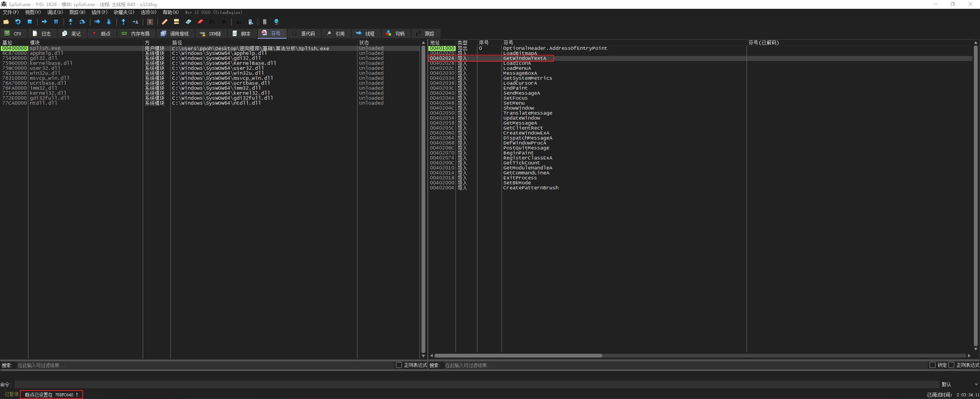Click the Stop debugging square icon

29,22
